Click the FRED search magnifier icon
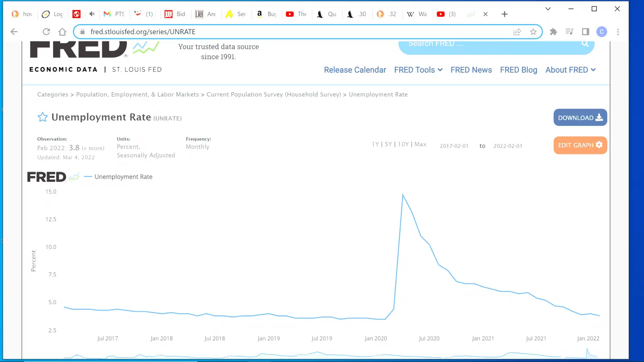This screenshot has height=362, width=644. (x=585, y=43)
